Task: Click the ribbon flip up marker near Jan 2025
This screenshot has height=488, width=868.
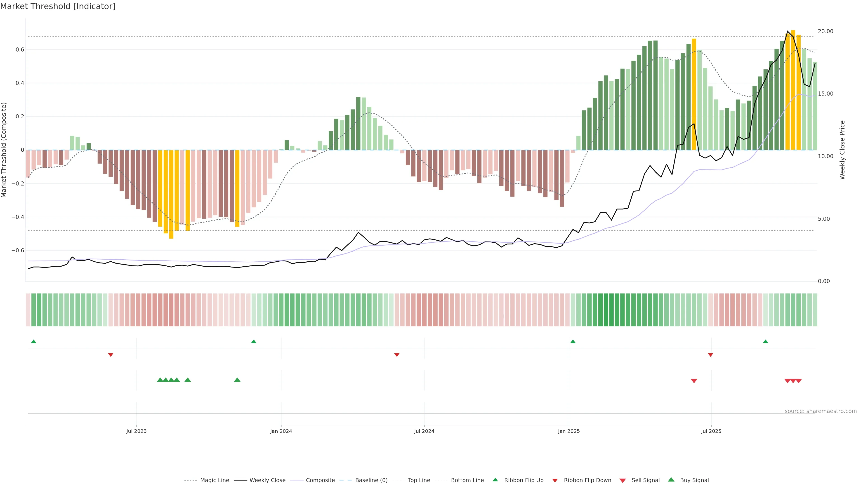Action: [573, 342]
